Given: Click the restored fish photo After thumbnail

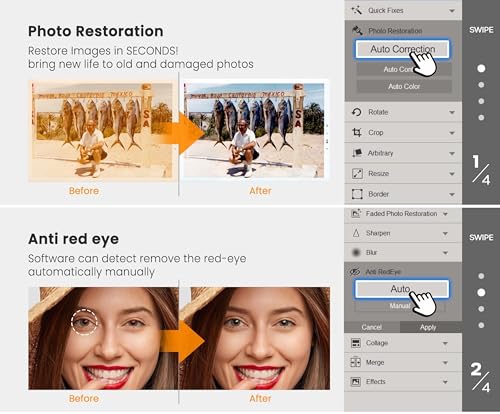Looking at the screenshot, I should coord(254,130).
